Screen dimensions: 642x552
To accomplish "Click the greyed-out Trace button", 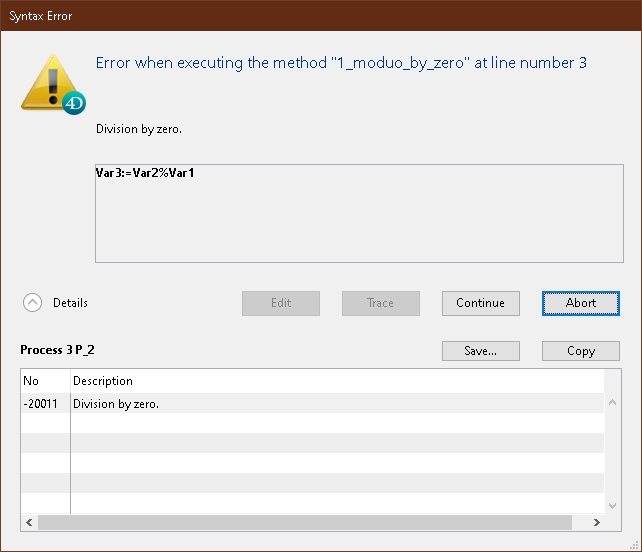I will pos(380,303).
